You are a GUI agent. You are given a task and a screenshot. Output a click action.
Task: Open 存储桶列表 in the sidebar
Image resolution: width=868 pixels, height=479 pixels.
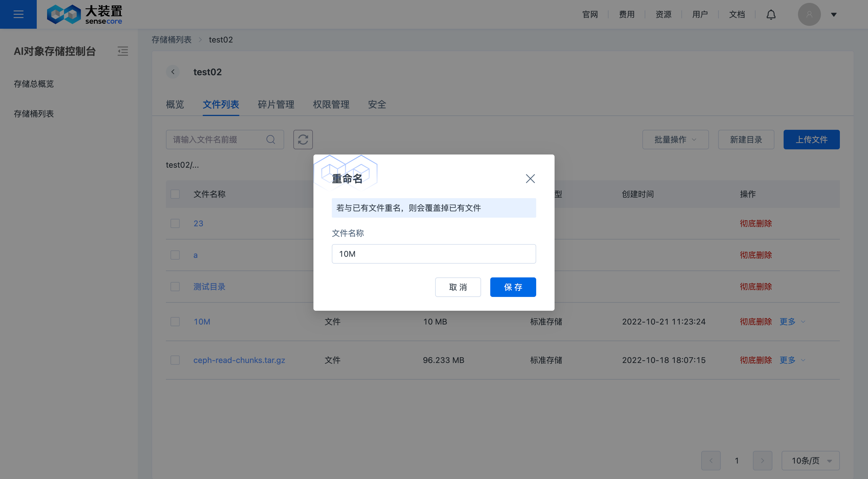point(34,114)
